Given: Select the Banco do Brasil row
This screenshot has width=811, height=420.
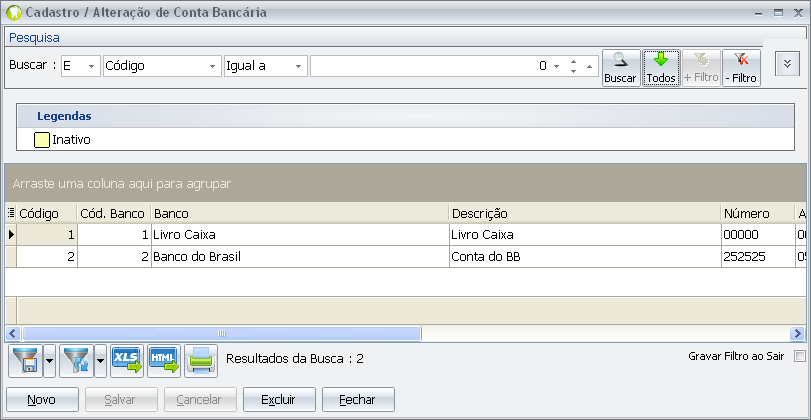Looking at the screenshot, I should (x=406, y=257).
